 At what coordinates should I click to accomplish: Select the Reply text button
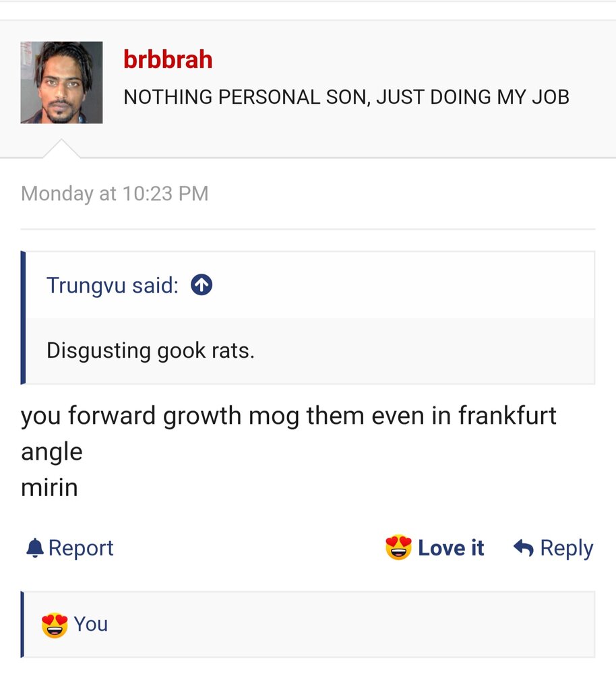tap(567, 549)
